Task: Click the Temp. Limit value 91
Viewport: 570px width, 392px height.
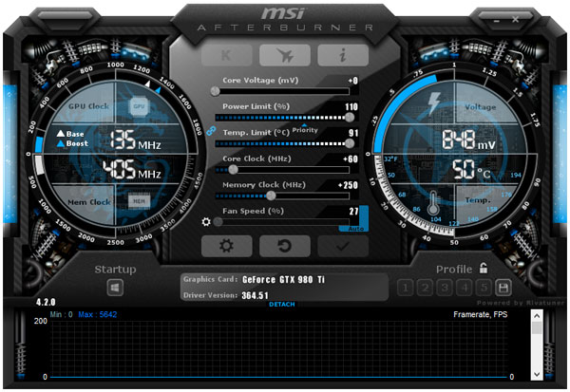Action: [x=353, y=133]
